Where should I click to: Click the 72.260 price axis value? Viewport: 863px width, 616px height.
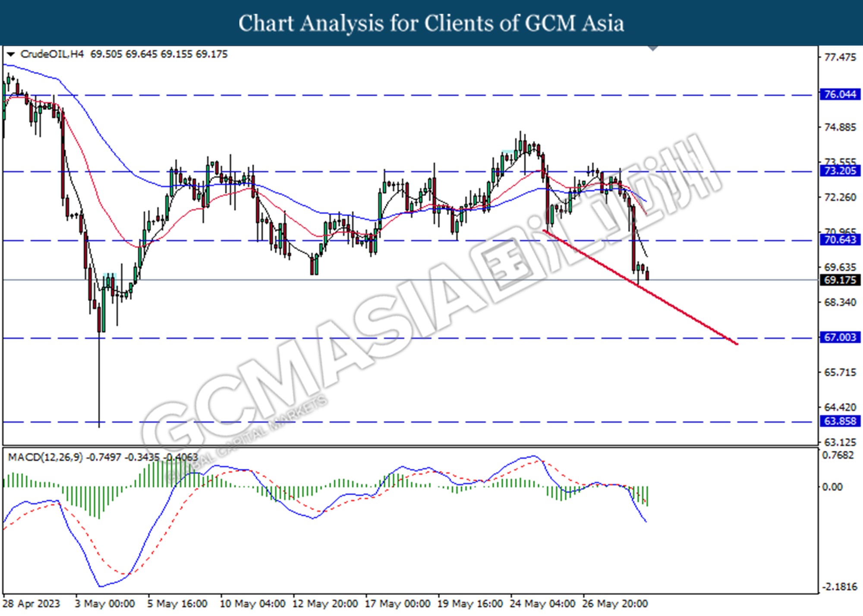(x=840, y=198)
